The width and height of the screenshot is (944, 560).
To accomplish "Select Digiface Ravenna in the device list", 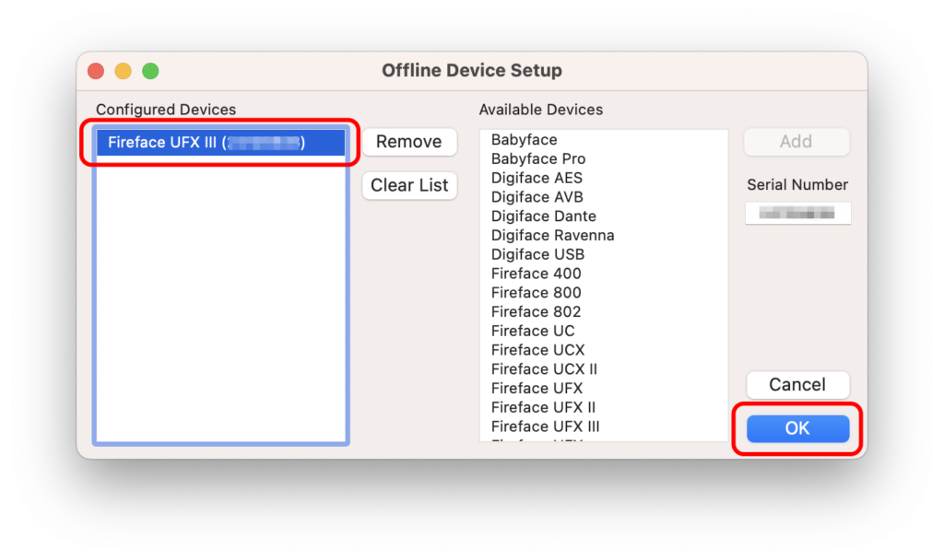I will pyautogui.click(x=552, y=235).
